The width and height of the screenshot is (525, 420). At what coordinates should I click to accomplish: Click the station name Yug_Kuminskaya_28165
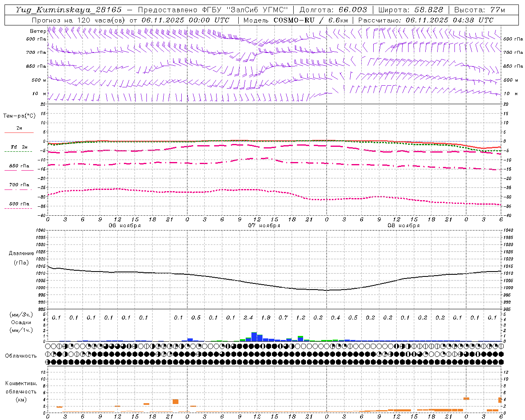click(x=68, y=10)
